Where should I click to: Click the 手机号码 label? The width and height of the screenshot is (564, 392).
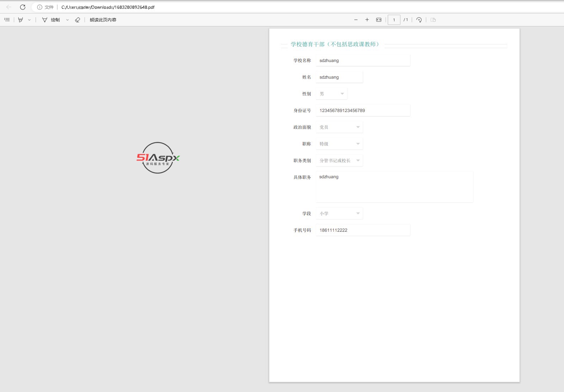pos(302,230)
